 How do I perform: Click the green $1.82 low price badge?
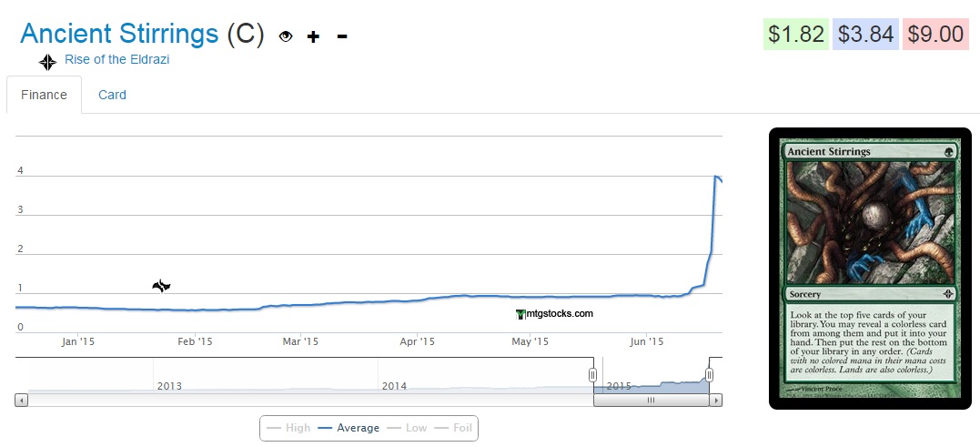pos(795,34)
